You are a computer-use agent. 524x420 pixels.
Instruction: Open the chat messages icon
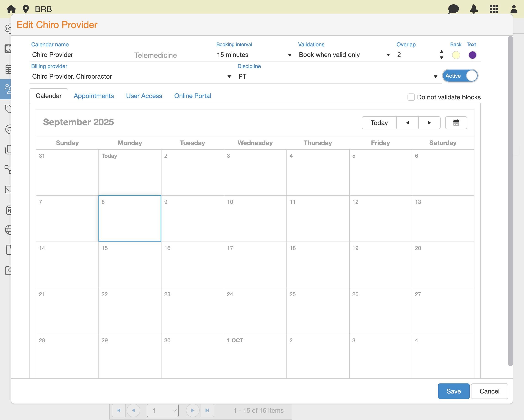point(453,9)
